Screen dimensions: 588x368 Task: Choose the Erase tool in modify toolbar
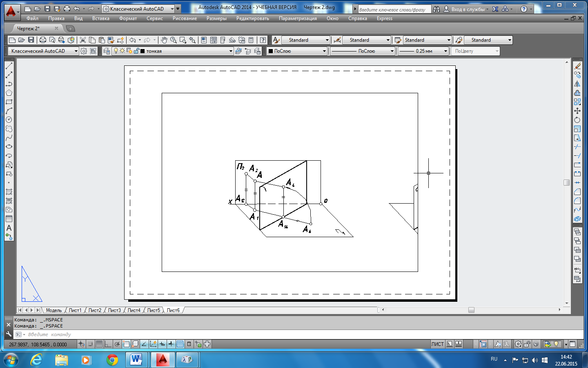[x=577, y=66]
